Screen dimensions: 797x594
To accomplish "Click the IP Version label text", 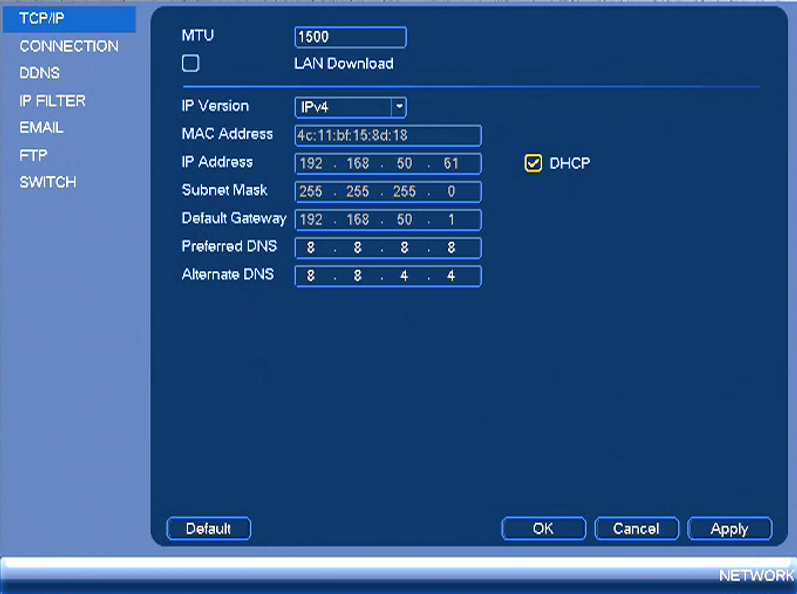I will [x=216, y=106].
